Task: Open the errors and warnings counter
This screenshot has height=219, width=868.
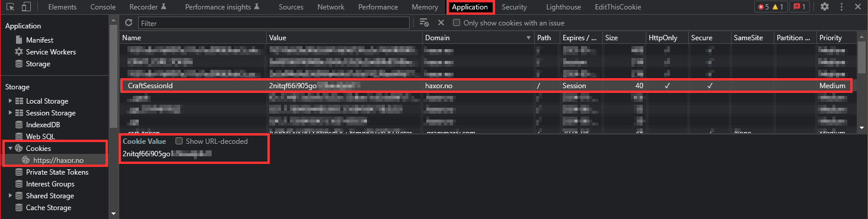Action: click(770, 7)
